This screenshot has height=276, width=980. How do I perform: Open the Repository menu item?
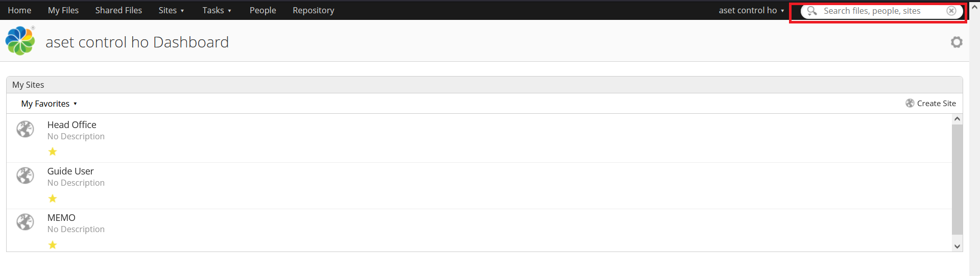pos(314,10)
